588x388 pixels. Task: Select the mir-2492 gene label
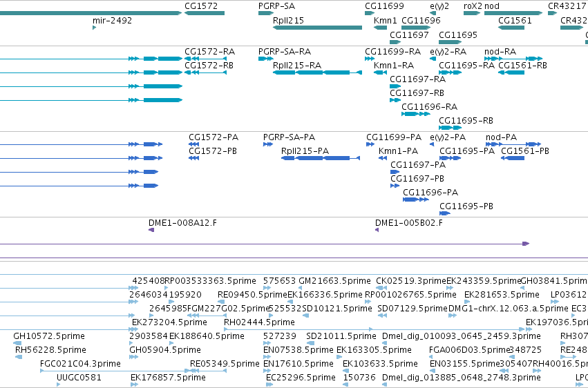point(112,20)
